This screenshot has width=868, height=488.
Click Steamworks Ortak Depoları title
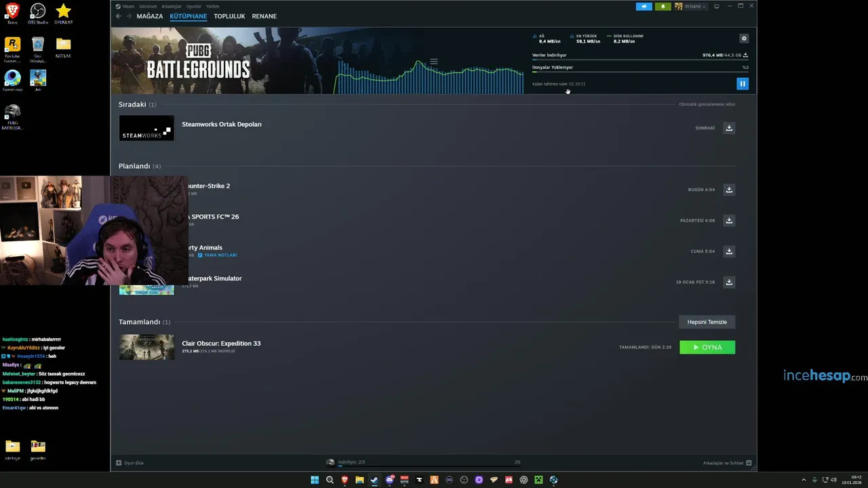tap(222, 124)
